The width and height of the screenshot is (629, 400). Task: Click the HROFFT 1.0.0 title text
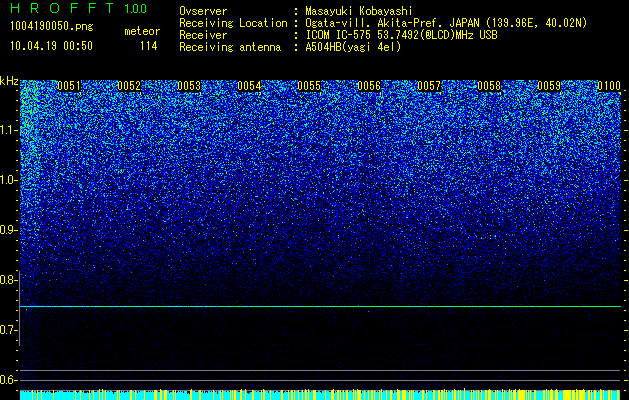(79, 8)
